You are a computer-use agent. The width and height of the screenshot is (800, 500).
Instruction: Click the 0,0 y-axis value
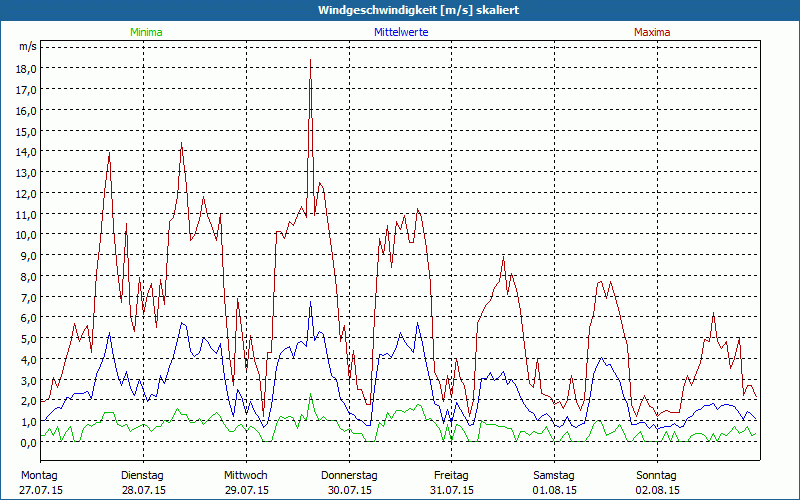[29, 443]
